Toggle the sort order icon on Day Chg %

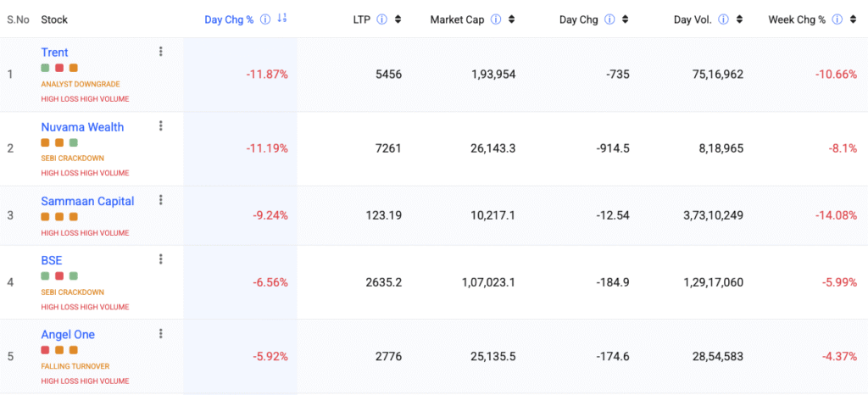[281, 19]
